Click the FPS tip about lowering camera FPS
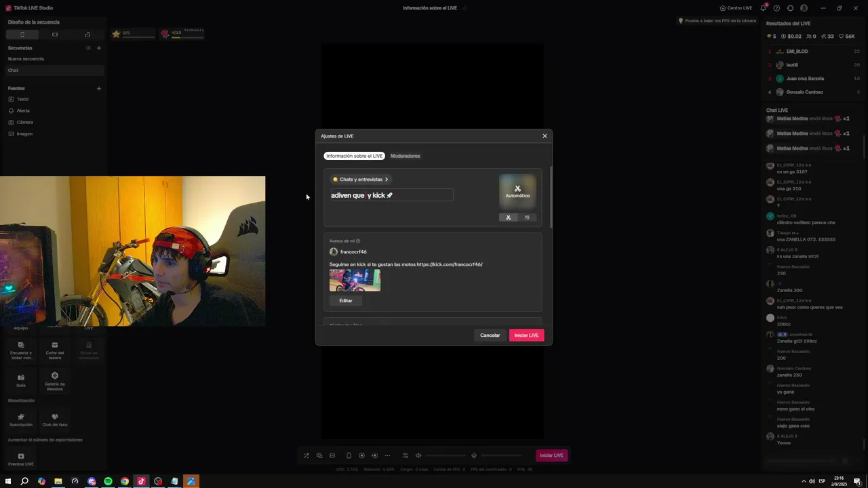Viewport: 868px width, 488px height. click(x=717, y=20)
